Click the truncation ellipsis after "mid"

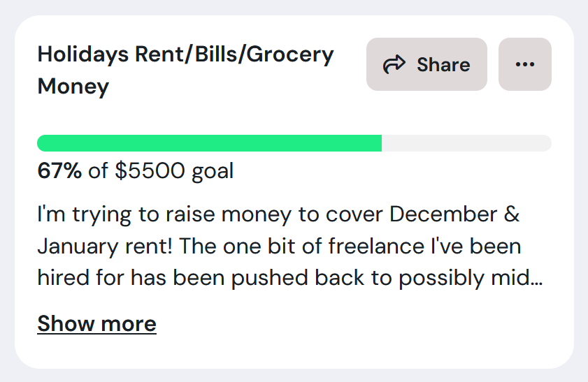pyautogui.click(x=537, y=281)
